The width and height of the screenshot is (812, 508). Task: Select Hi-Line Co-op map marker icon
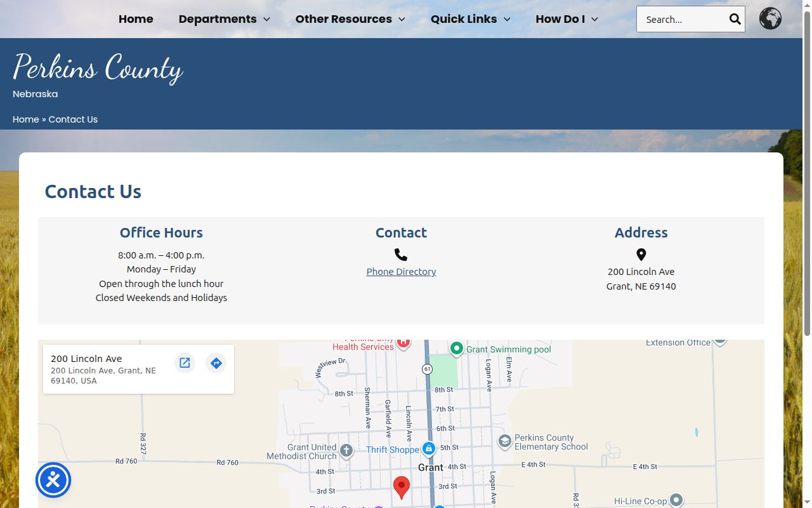coord(676,500)
